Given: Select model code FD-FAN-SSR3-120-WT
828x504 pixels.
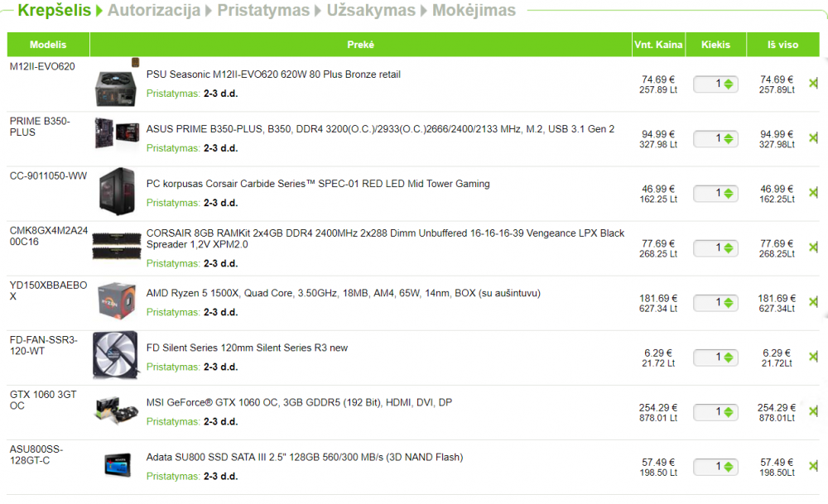Looking at the screenshot, I should coord(43,345).
